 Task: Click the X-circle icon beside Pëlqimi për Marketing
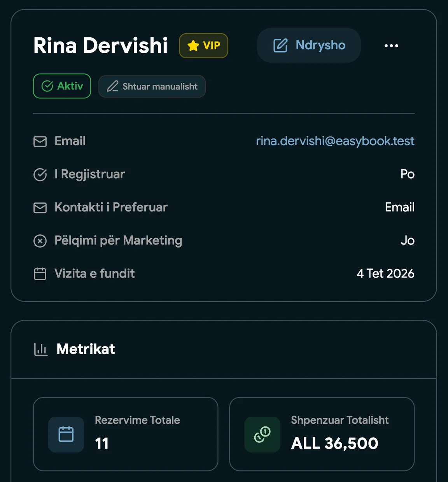coord(40,241)
